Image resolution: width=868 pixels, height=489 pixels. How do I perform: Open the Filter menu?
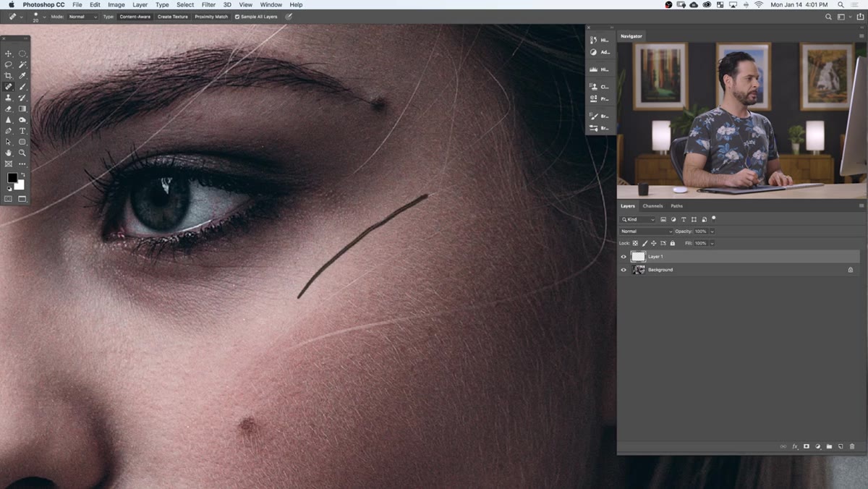tap(208, 4)
